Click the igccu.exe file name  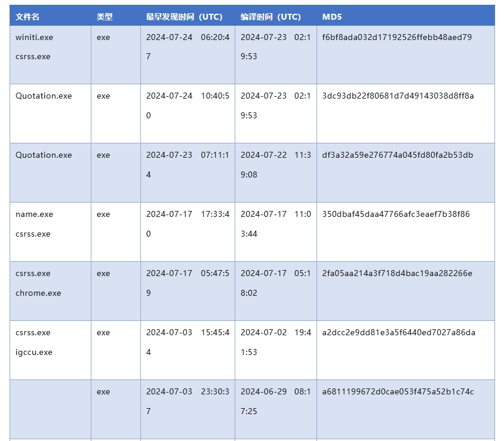34,352
